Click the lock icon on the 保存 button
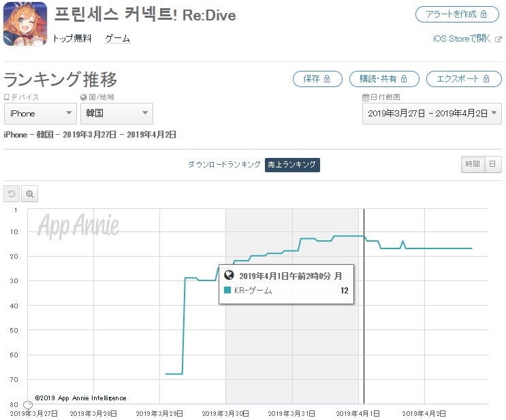Screen dimensions: 506x420 tap(327, 79)
